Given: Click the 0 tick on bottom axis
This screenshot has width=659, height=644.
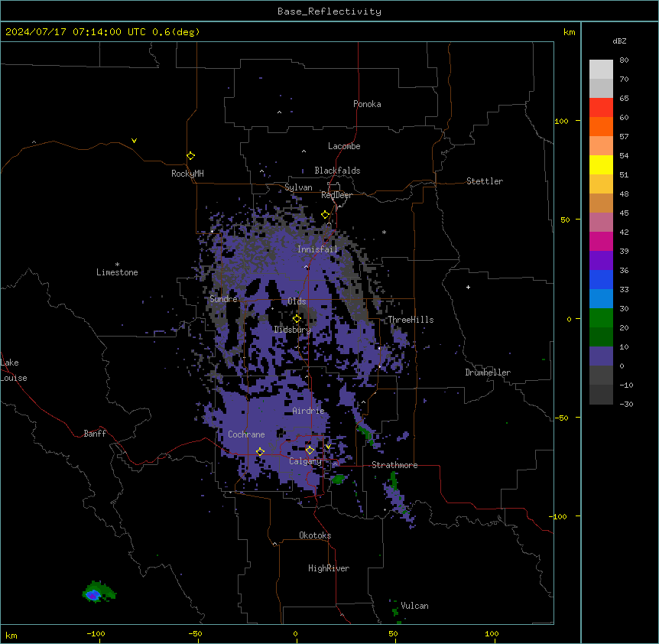Looking at the screenshot, I should [x=295, y=633].
